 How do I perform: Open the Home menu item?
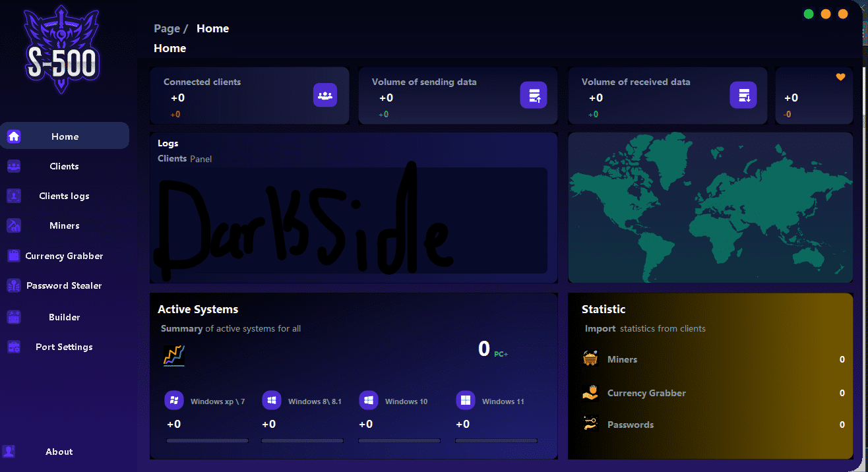click(65, 136)
